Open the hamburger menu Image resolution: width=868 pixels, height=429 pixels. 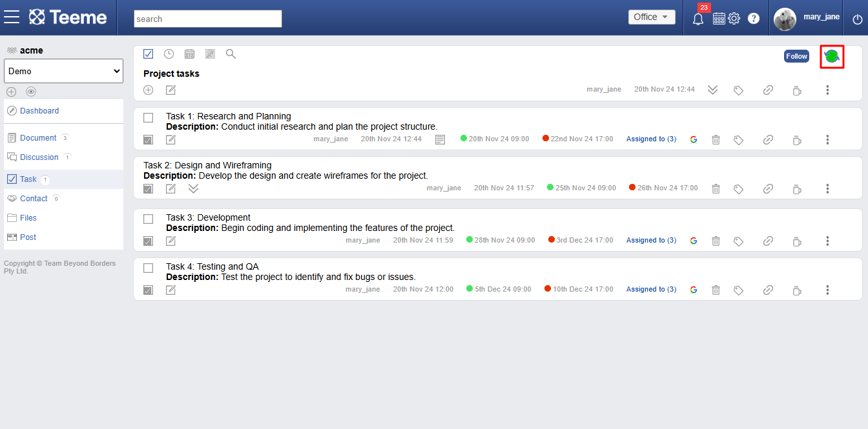[x=12, y=17]
